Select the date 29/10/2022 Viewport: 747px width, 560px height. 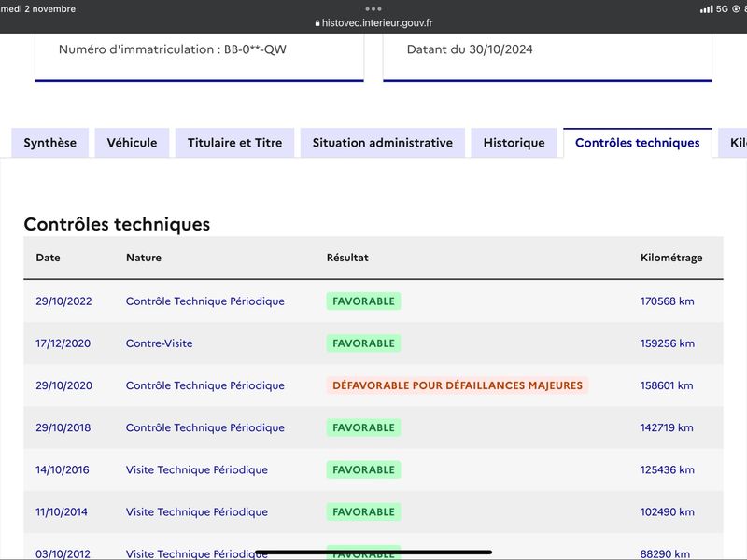tap(63, 301)
